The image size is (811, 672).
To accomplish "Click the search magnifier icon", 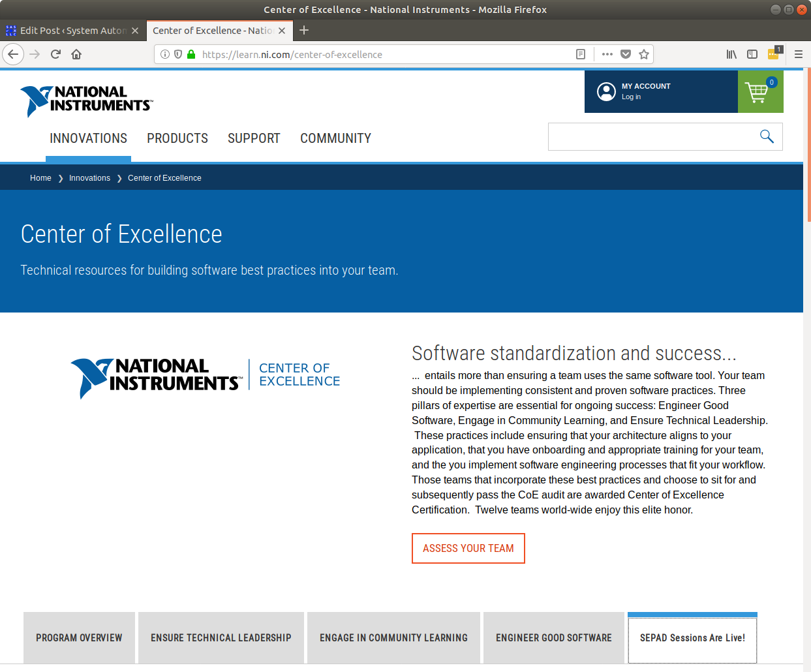I will click(767, 136).
